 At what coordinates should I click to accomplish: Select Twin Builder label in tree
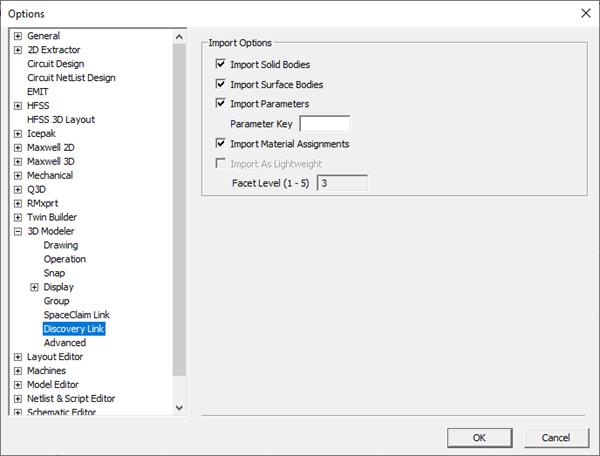[52, 217]
